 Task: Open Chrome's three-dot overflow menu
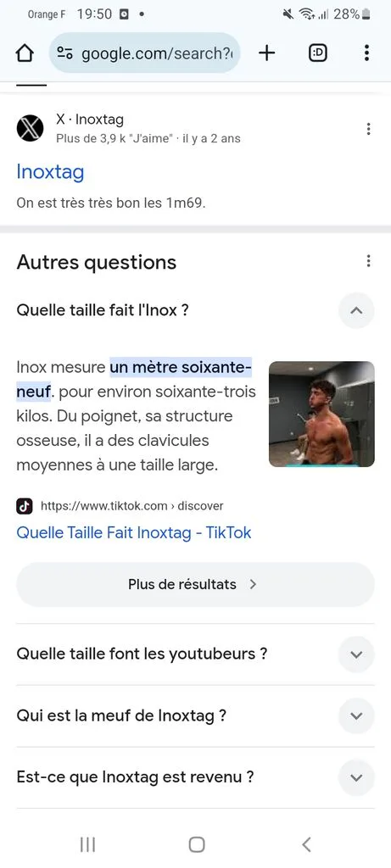coord(366,53)
